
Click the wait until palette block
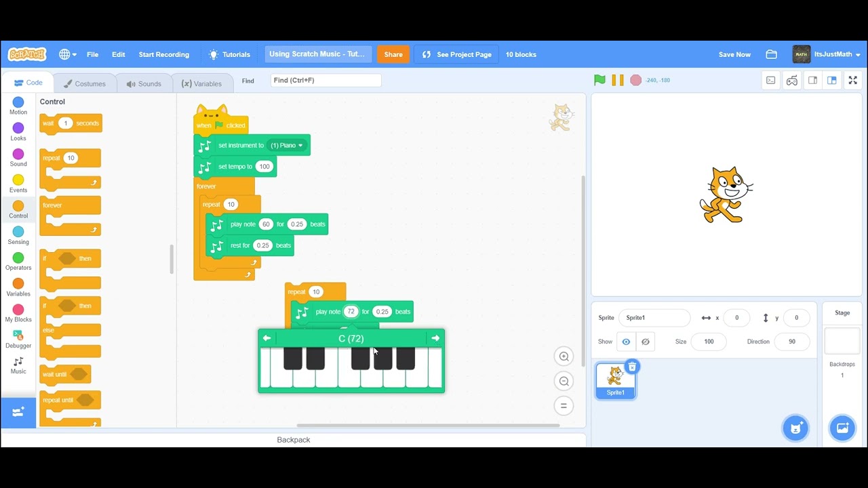tap(65, 374)
